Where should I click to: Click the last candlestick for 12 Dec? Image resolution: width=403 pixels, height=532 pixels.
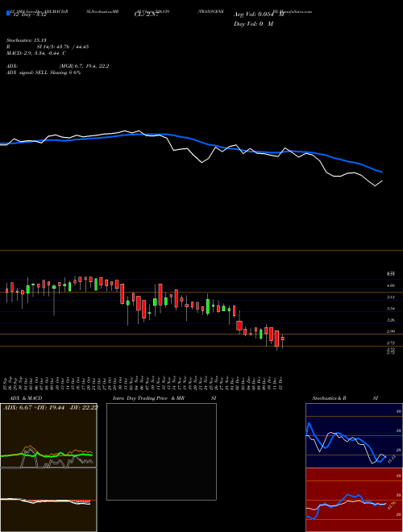[283, 340]
